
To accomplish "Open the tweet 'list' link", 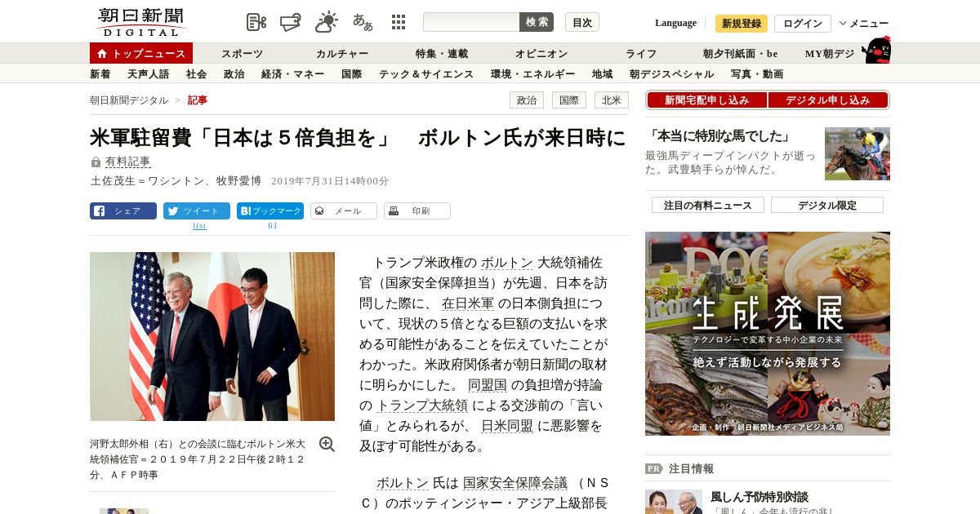I will tap(199, 226).
